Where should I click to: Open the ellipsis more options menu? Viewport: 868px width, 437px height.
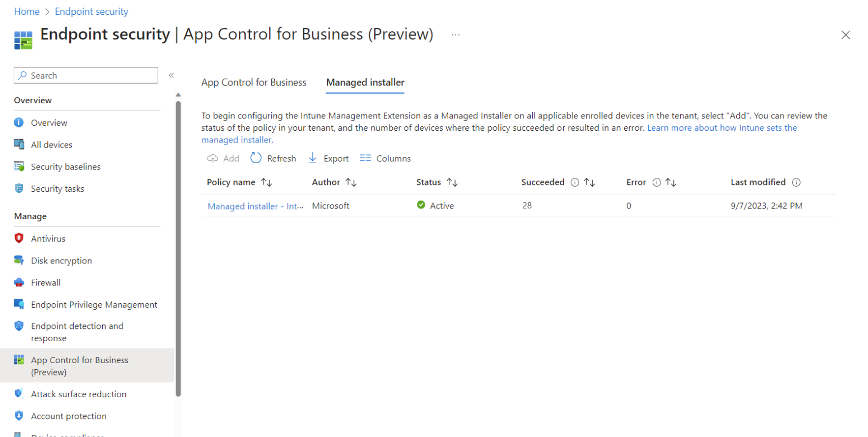pyautogui.click(x=456, y=35)
